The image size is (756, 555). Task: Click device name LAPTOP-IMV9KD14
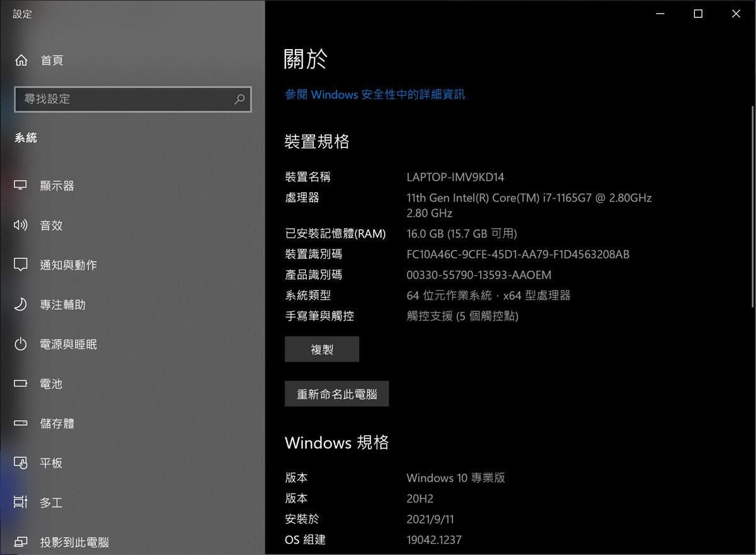455,178
